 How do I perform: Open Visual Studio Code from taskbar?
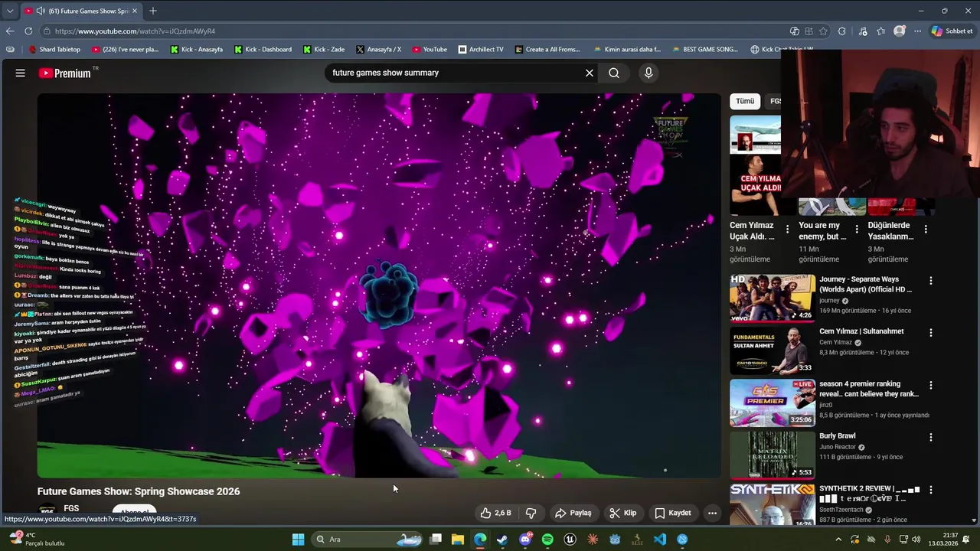(660, 540)
